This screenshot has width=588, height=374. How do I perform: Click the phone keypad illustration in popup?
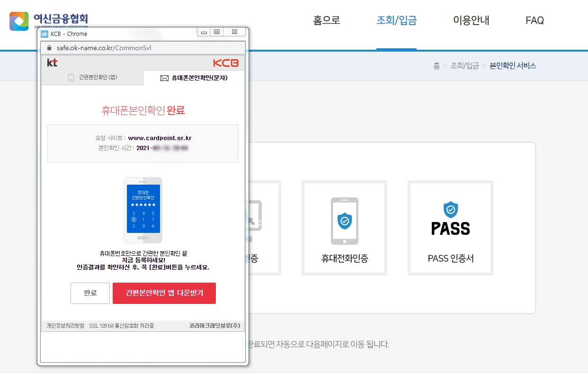[x=143, y=211]
